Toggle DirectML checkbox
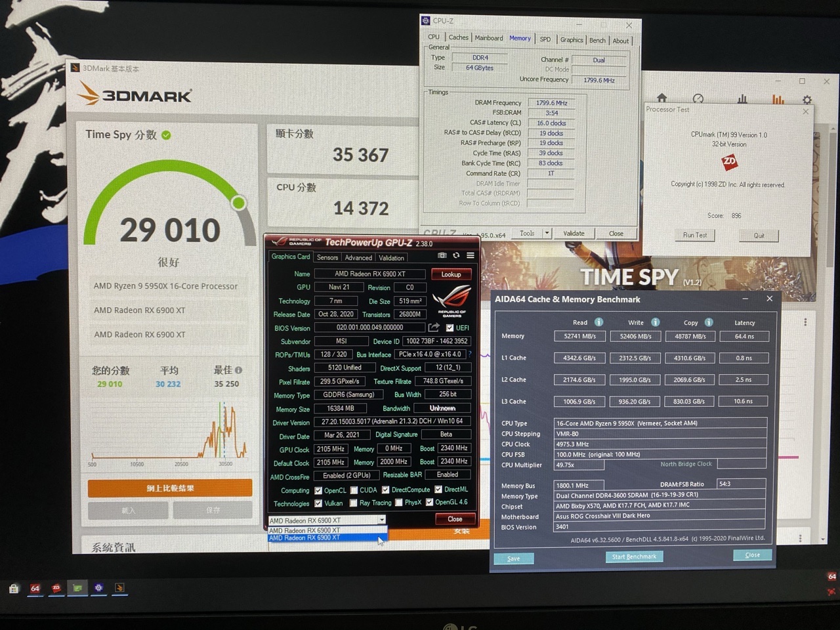Viewport: 840px width, 630px height. [x=438, y=490]
